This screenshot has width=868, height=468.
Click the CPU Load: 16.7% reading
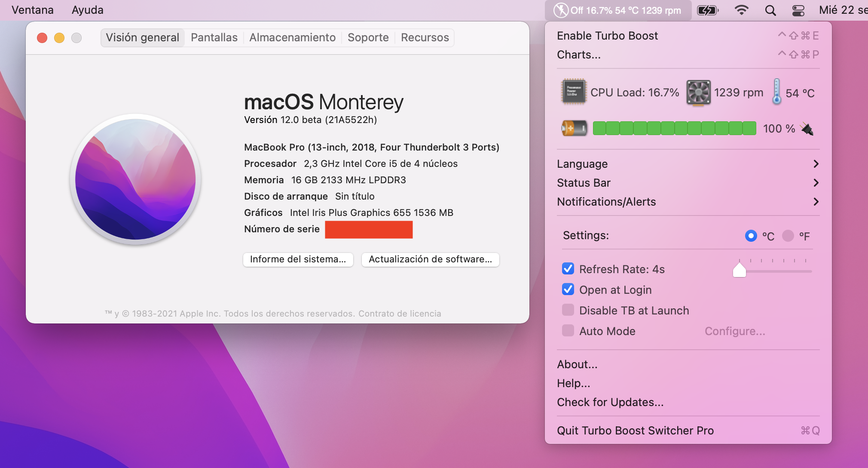click(x=635, y=92)
